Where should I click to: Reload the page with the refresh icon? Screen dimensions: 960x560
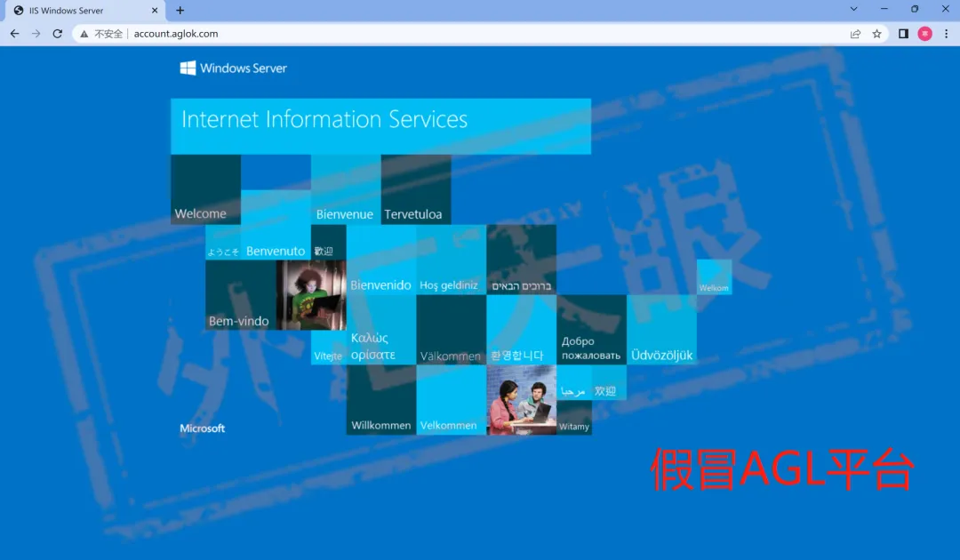58,34
